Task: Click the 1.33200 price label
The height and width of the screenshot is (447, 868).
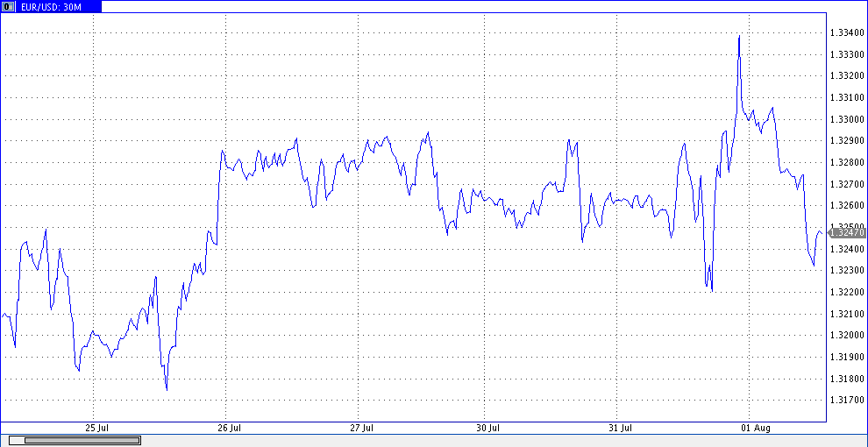Action: click(847, 76)
